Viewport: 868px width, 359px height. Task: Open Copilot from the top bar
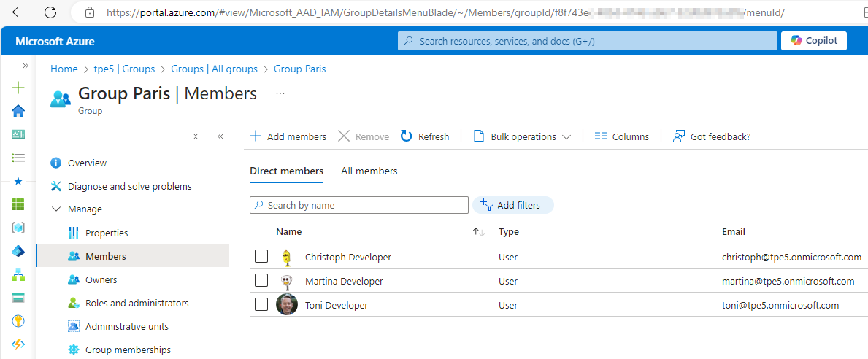[813, 41]
